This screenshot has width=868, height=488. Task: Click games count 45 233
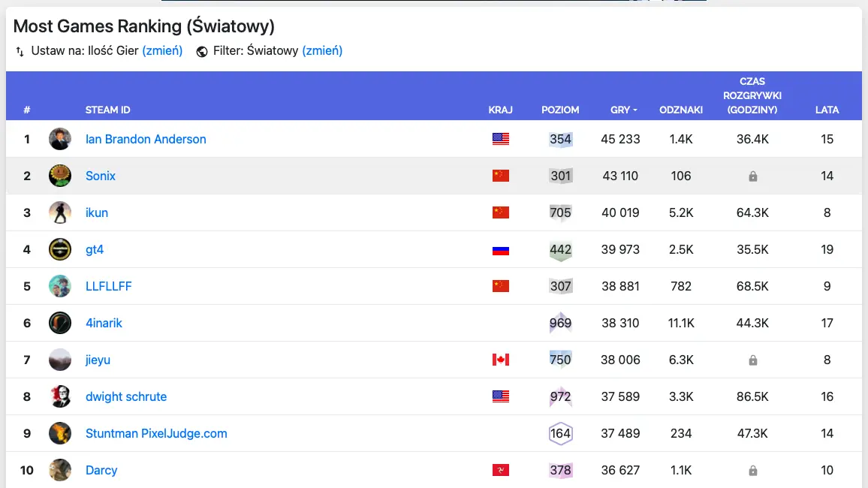tap(620, 139)
